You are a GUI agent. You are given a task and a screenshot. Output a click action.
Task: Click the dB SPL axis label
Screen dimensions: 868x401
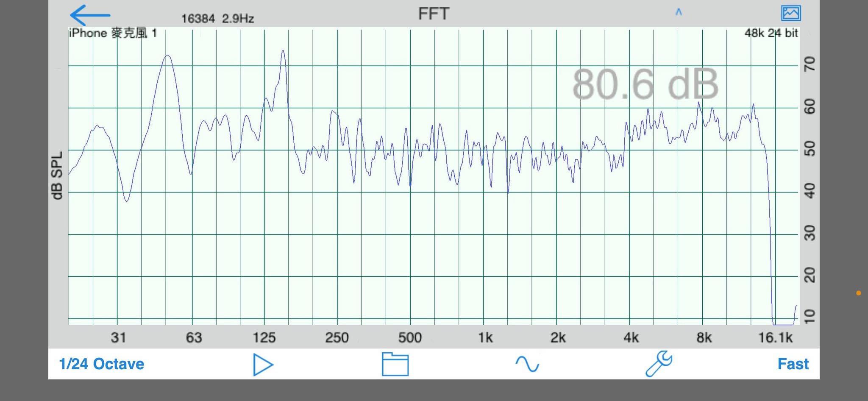pyautogui.click(x=57, y=175)
